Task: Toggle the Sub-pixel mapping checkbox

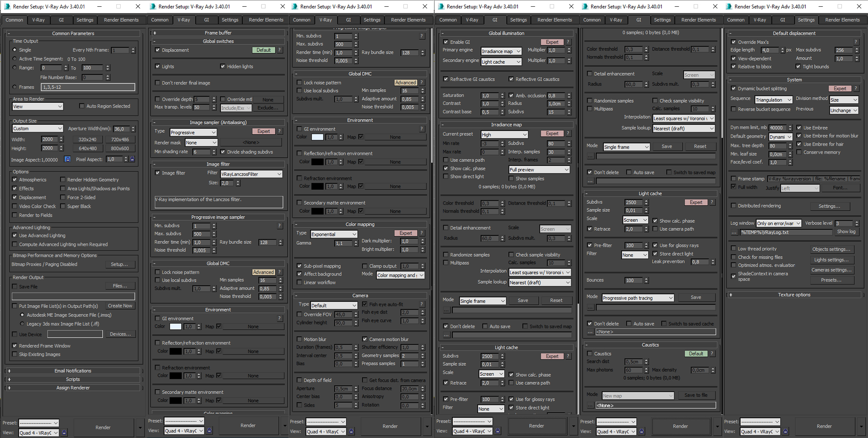Action: pos(299,266)
